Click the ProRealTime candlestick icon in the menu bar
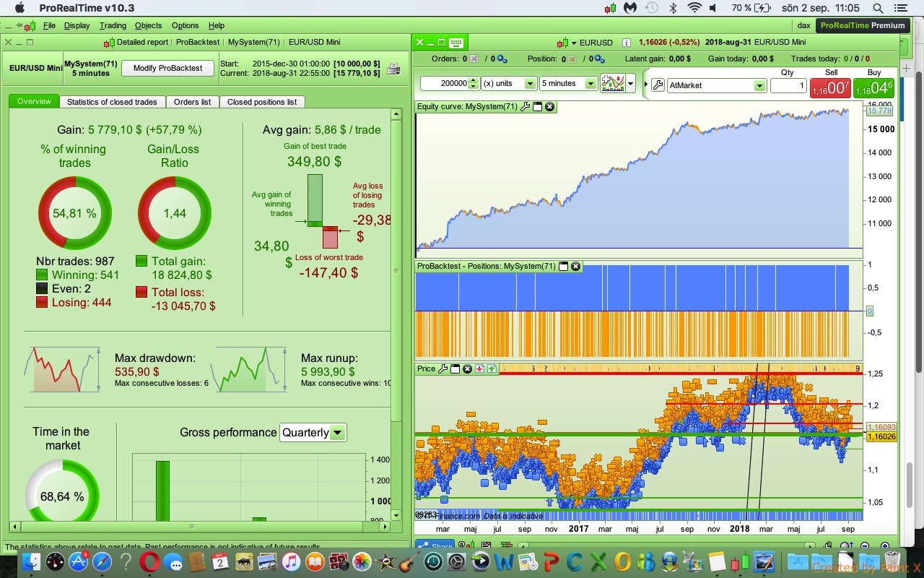 [611, 8]
